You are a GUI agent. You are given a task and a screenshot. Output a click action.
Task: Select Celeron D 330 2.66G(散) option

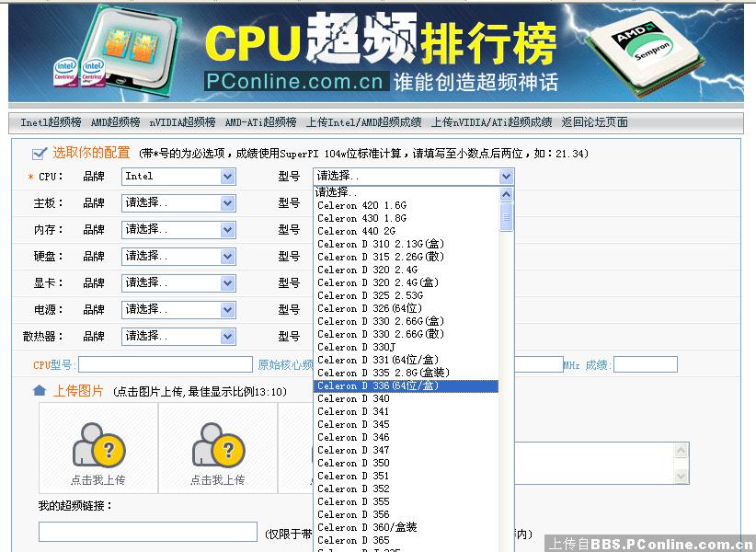pos(406,334)
